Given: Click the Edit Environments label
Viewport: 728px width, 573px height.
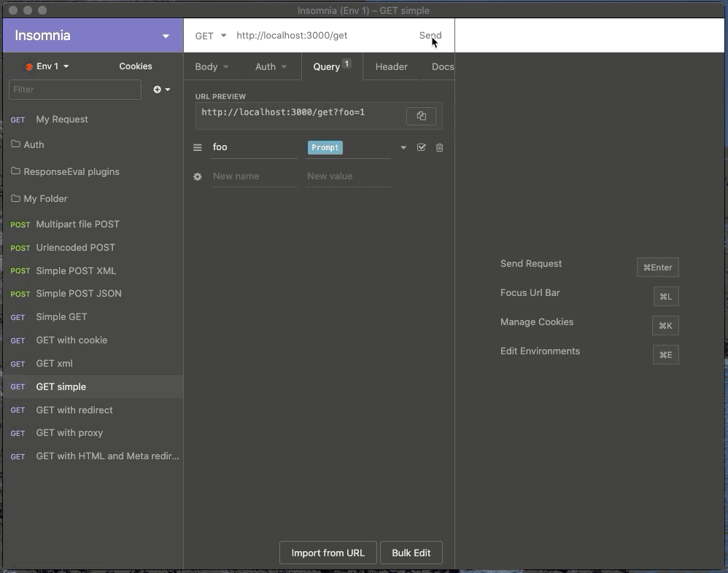Looking at the screenshot, I should coord(540,351).
